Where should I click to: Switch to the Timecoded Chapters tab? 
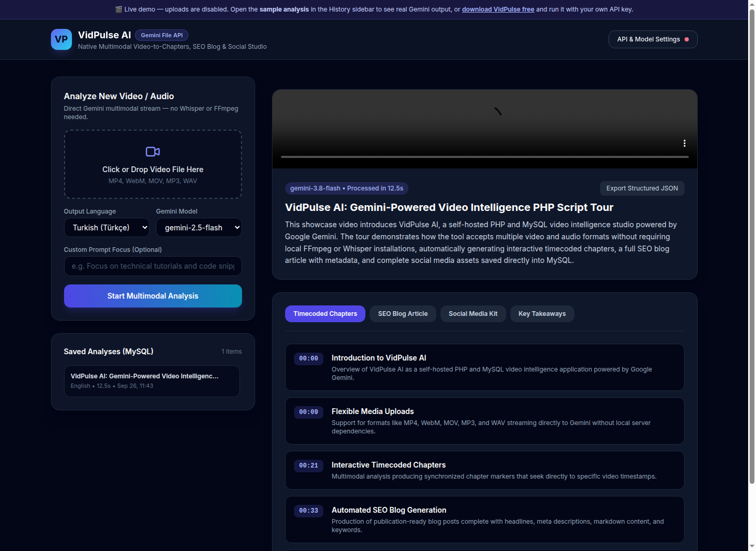click(325, 314)
